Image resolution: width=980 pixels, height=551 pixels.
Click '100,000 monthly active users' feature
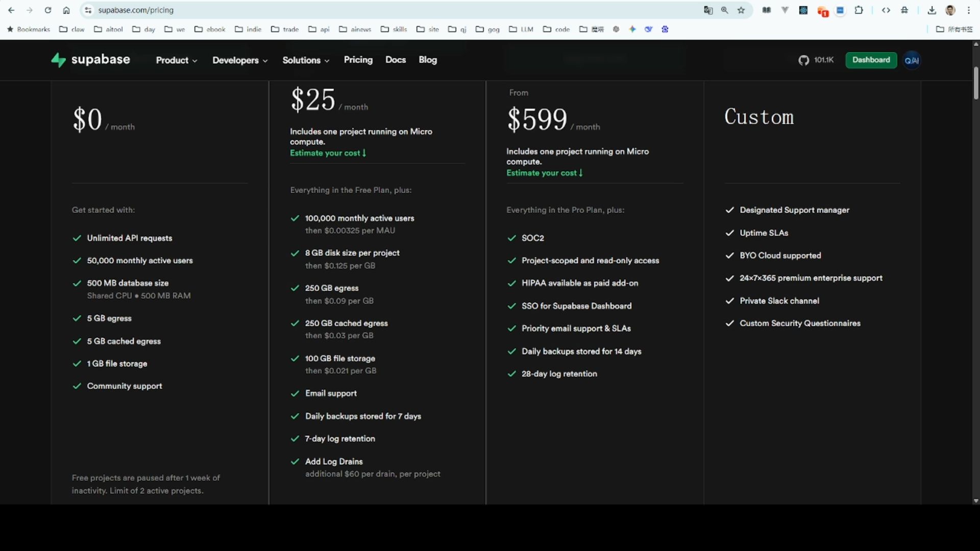pyautogui.click(x=360, y=218)
